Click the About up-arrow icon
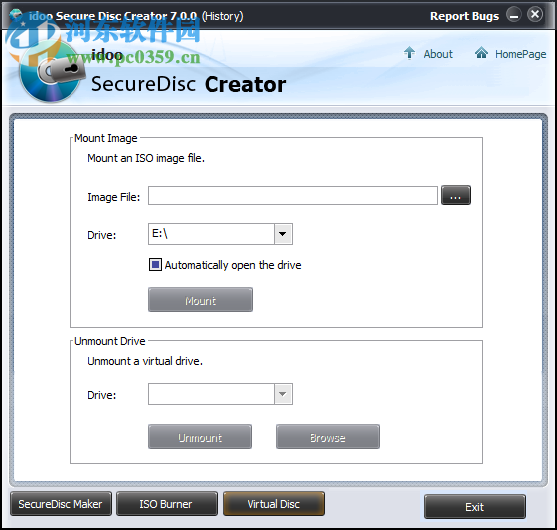 [x=409, y=53]
